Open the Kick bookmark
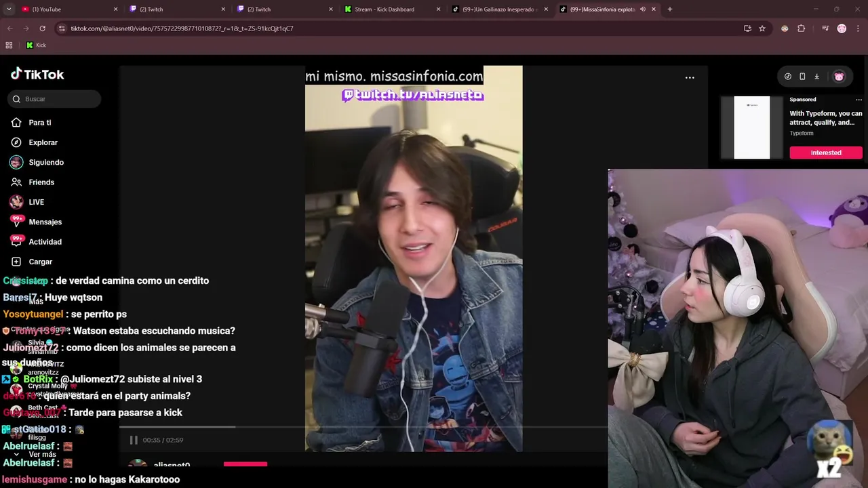868x488 pixels. pyautogui.click(x=36, y=45)
